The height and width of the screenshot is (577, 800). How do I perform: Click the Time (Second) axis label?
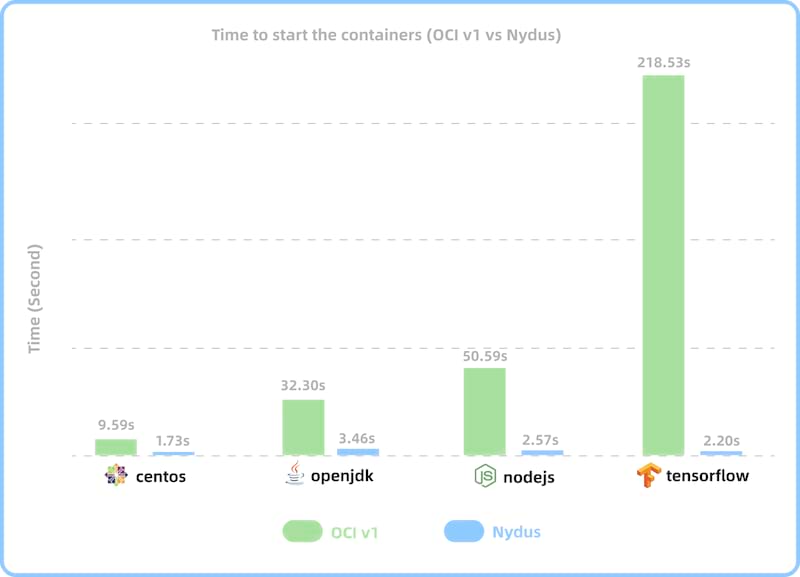[x=35, y=298]
